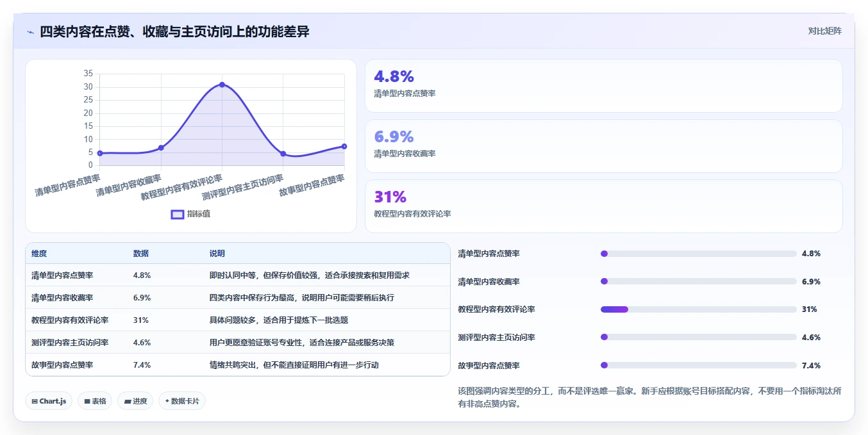Click the progress bar for 故事型内容点赞率
The height and width of the screenshot is (435, 868).
698,365
